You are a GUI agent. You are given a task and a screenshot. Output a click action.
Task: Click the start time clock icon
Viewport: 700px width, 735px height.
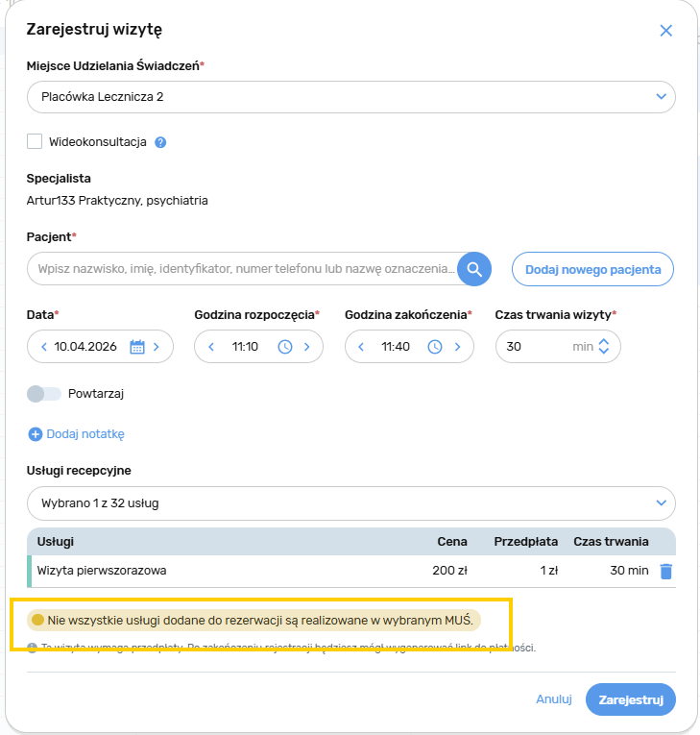tap(285, 347)
